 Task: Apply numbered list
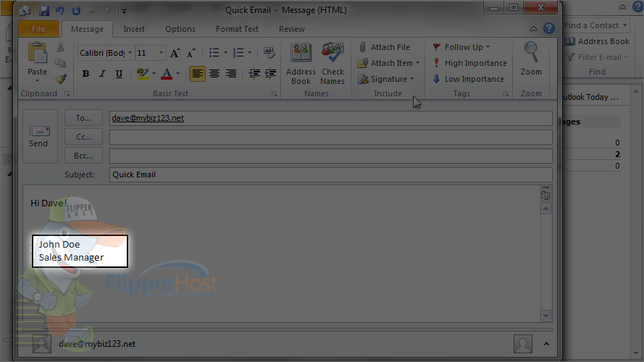pyautogui.click(x=238, y=53)
